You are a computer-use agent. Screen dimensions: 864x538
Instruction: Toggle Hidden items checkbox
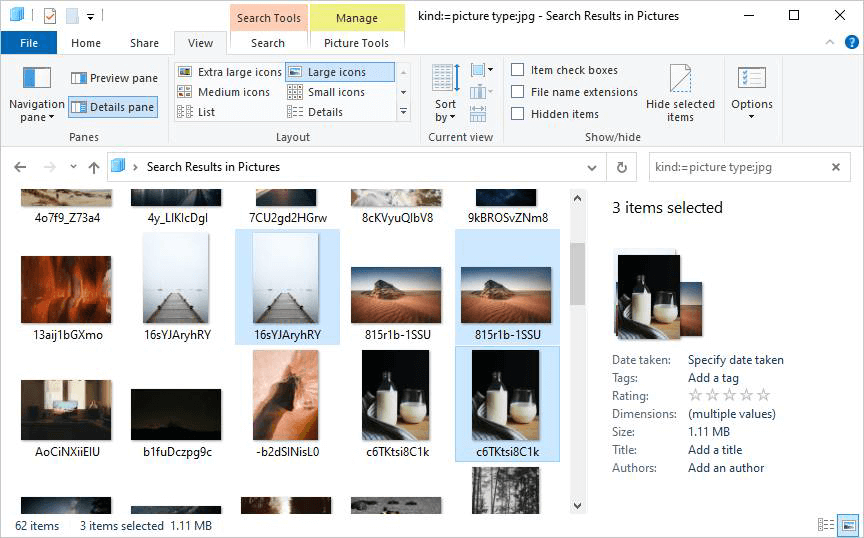click(518, 114)
